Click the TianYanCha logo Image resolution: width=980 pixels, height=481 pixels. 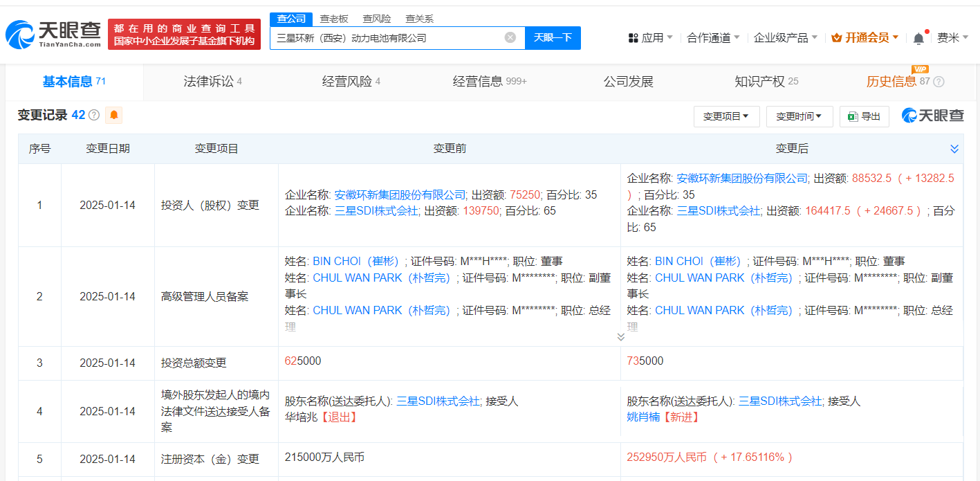point(53,35)
